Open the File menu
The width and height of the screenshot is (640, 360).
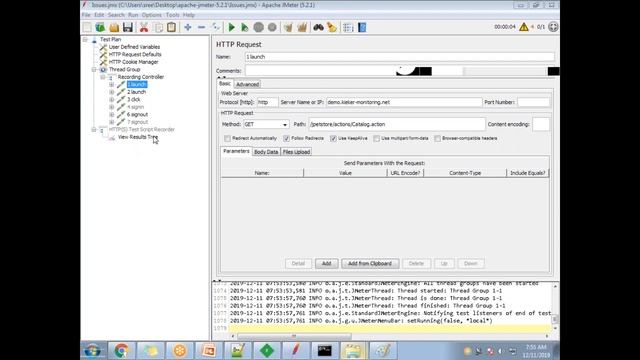[x=86, y=15]
